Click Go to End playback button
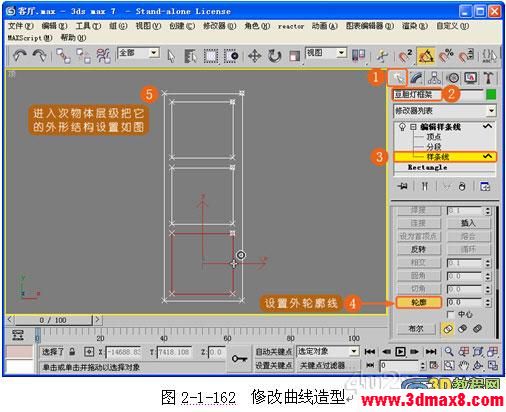The image size is (506, 412). click(431, 351)
